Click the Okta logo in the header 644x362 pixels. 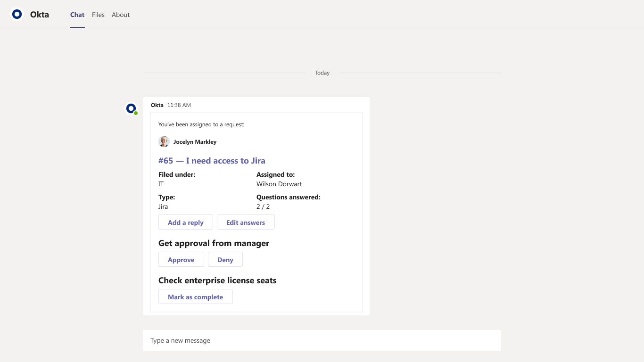pyautogui.click(x=17, y=15)
